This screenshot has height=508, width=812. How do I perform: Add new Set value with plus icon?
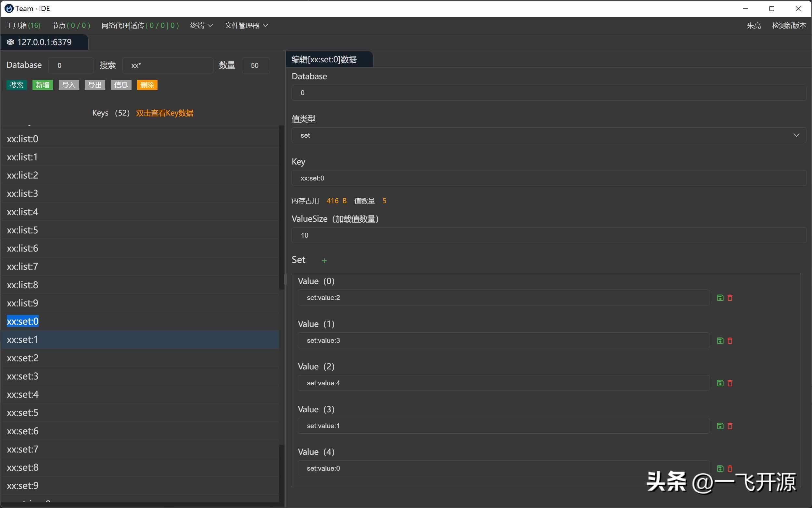pyautogui.click(x=324, y=261)
